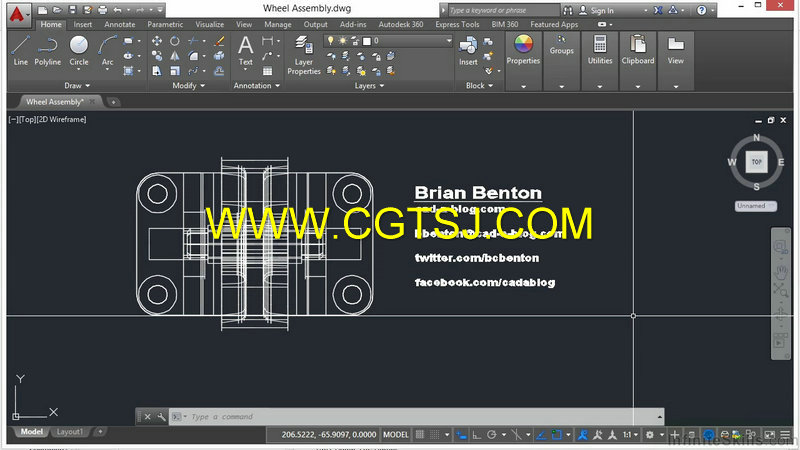This screenshot has width=800, height=450.
Task: Open the Parametric ribbon tab
Action: pos(165,24)
